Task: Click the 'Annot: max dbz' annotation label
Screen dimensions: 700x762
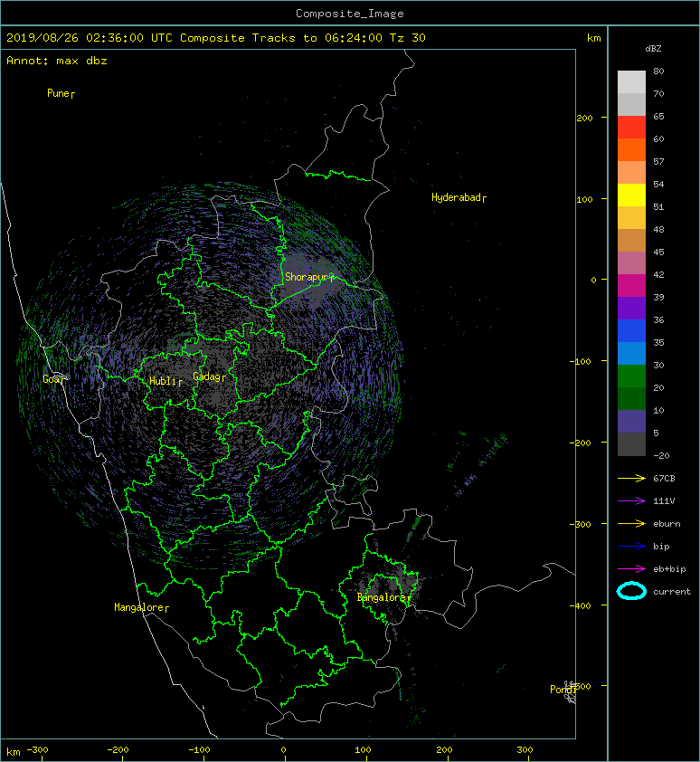Action: (57, 61)
